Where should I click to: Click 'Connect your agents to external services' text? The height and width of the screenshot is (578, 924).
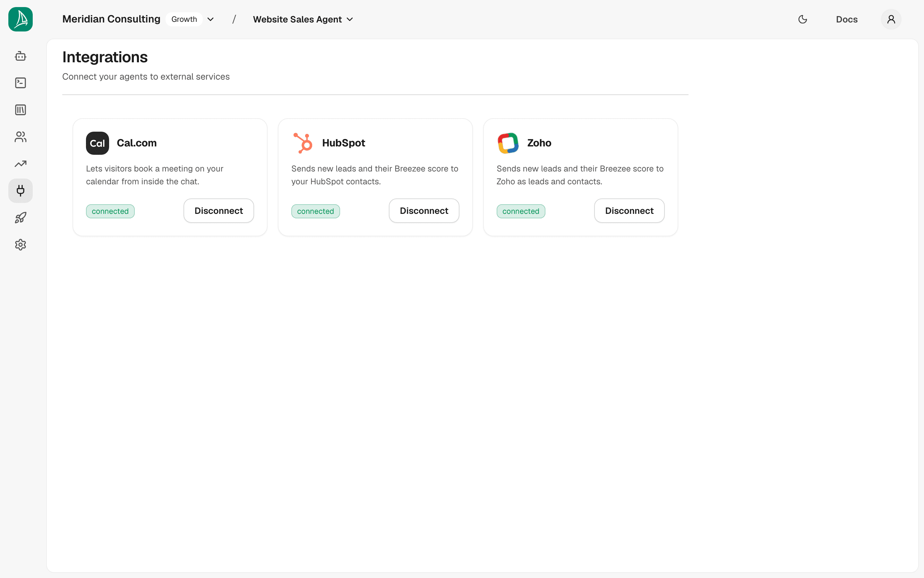tap(146, 76)
